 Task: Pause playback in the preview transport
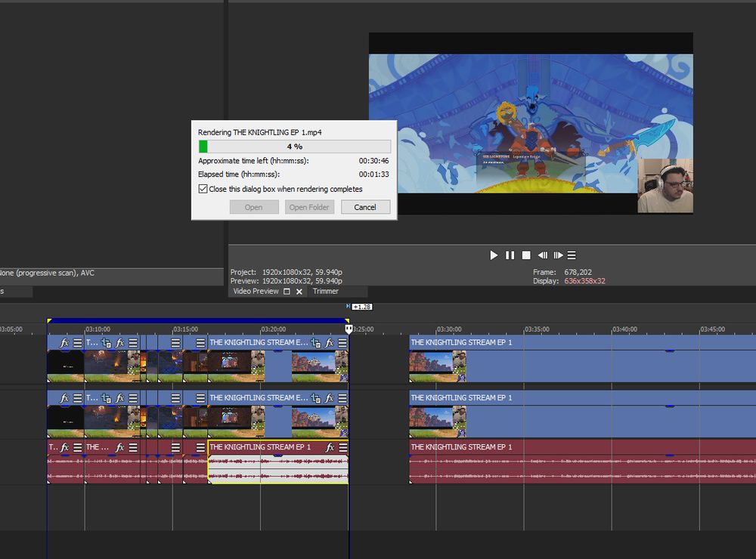pos(510,255)
